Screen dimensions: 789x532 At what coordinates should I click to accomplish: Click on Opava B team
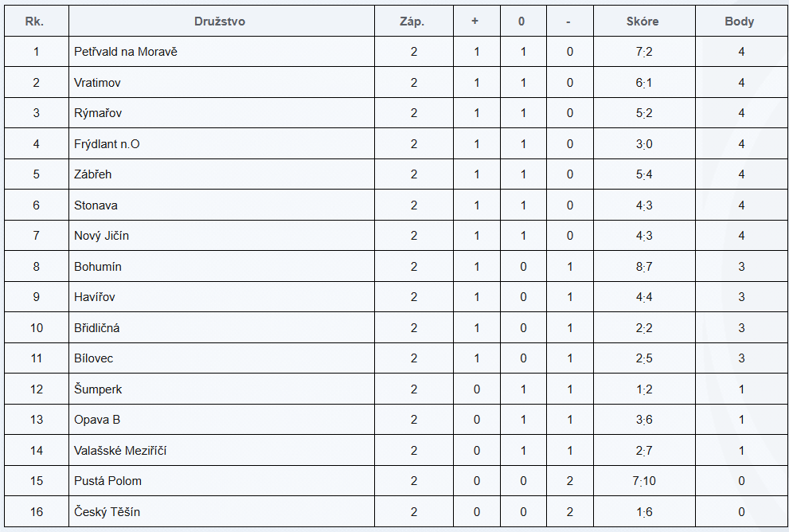[97, 420]
